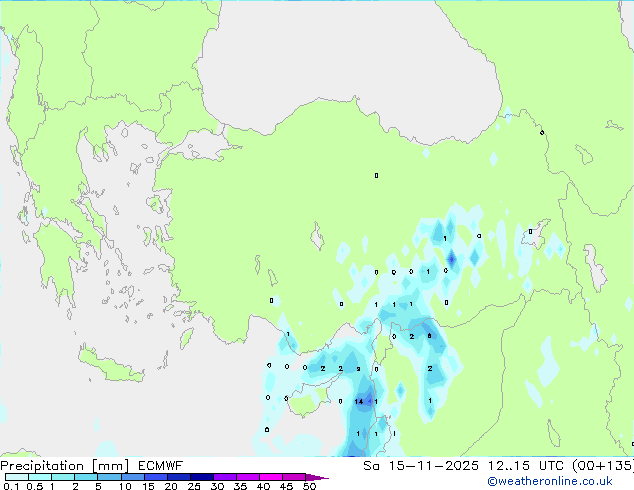634x490 pixels.
Task: Open the weatheronline.co.uk copyright link
Action: tap(550, 482)
